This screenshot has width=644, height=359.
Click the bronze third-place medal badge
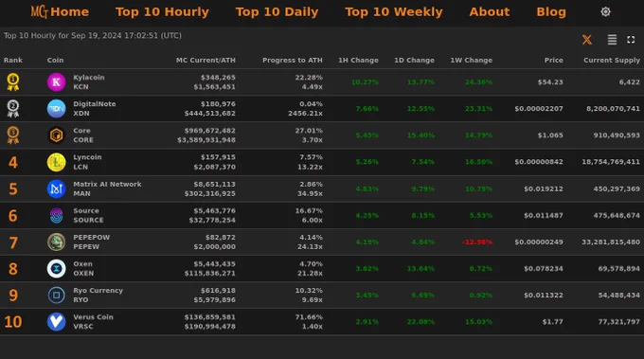[x=13, y=135]
